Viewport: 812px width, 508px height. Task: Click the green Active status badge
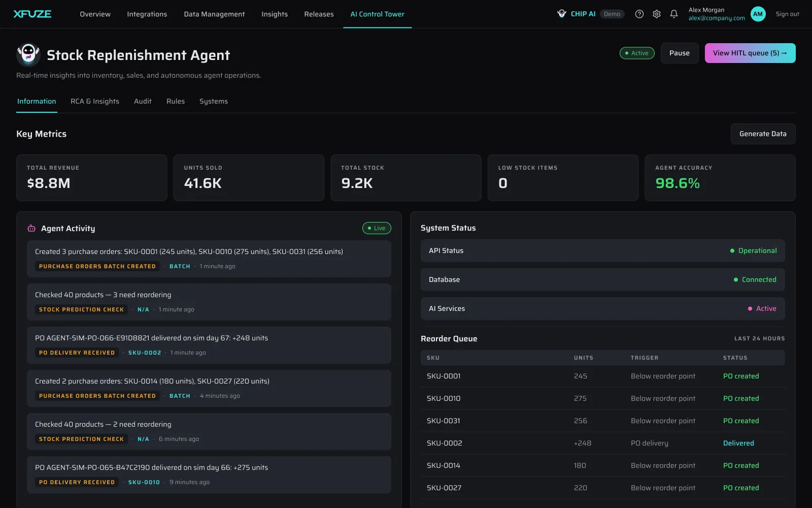pyautogui.click(x=637, y=53)
